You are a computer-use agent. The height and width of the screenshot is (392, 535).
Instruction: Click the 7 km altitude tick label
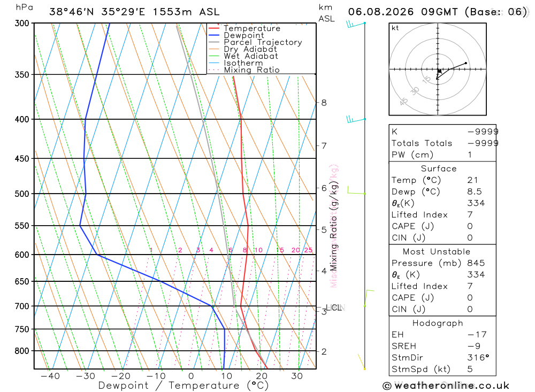(x=324, y=145)
